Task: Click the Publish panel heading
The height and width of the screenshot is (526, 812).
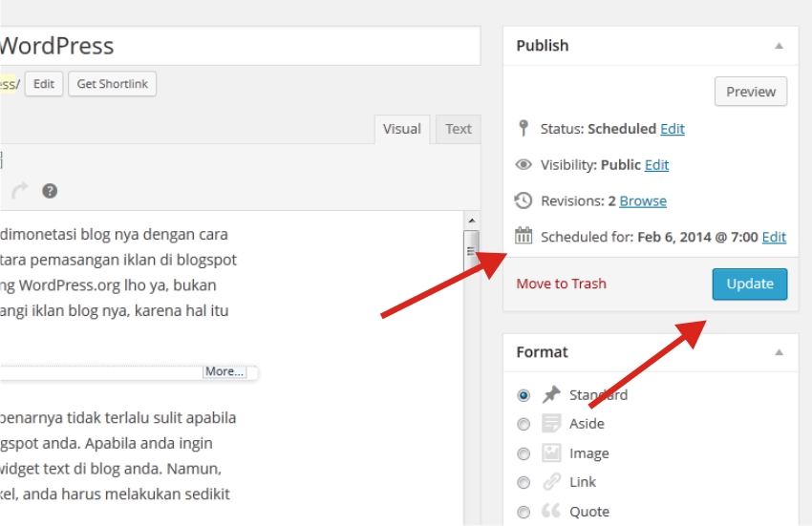Action: 543,46
